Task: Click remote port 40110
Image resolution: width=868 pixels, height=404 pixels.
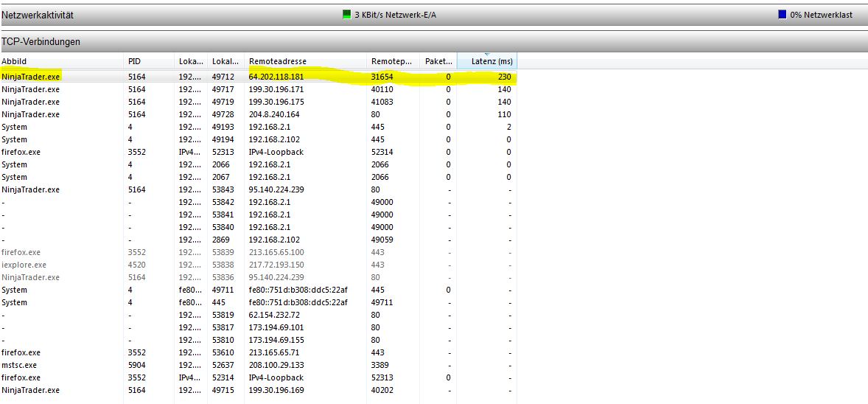Action: pyautogui.click(x=382, y=89)
